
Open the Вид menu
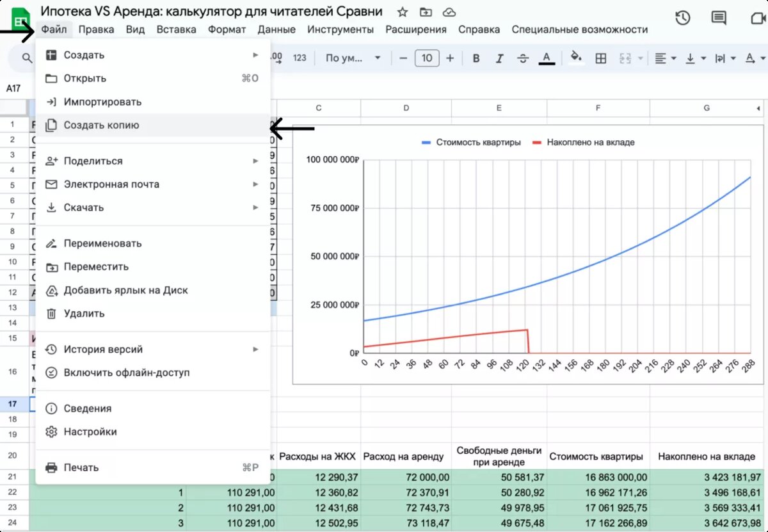pyautogui.click(x=135, y=29)
